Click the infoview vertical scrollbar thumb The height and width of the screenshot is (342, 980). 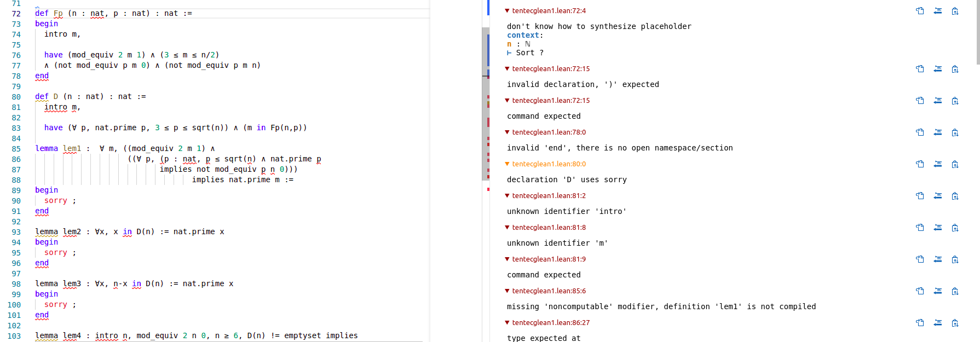(978, 32)
